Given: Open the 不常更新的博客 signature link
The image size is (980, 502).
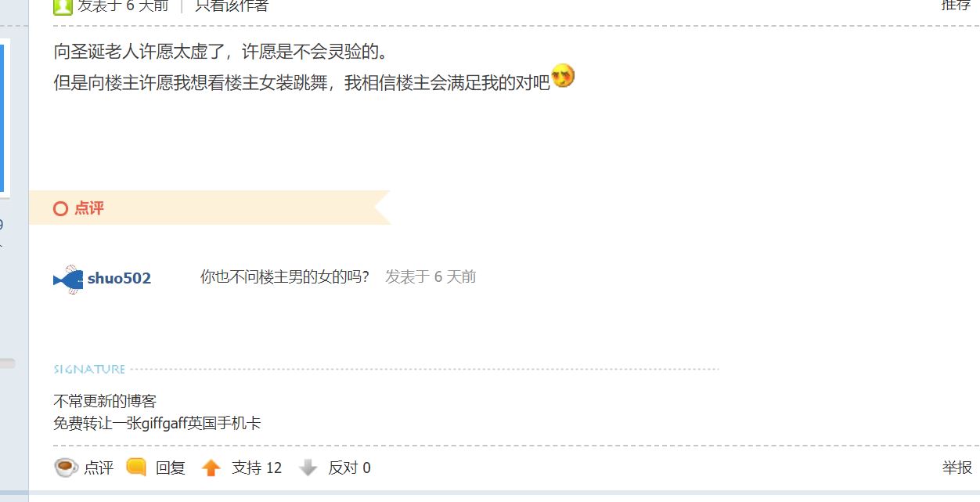Looking at the screenshot, I should tap(105, 402).
